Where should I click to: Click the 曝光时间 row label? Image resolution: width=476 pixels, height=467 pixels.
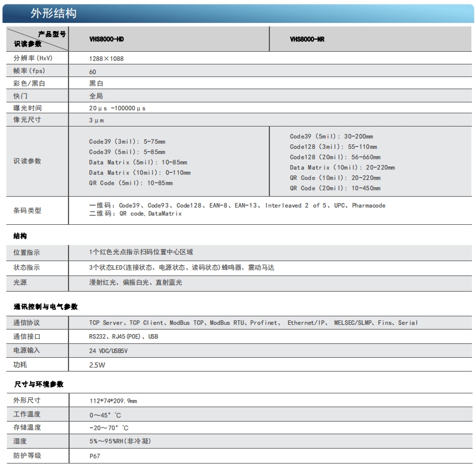click(27, 108)
